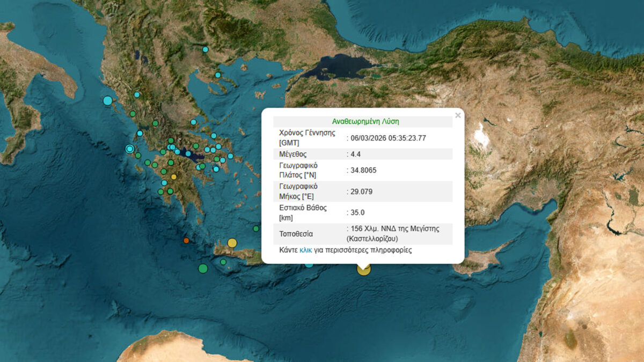Click the large yellow epicenter marker below the popup
Image resolution: width=644 pixels, height=362 pixels.
(x=363, y=270)
